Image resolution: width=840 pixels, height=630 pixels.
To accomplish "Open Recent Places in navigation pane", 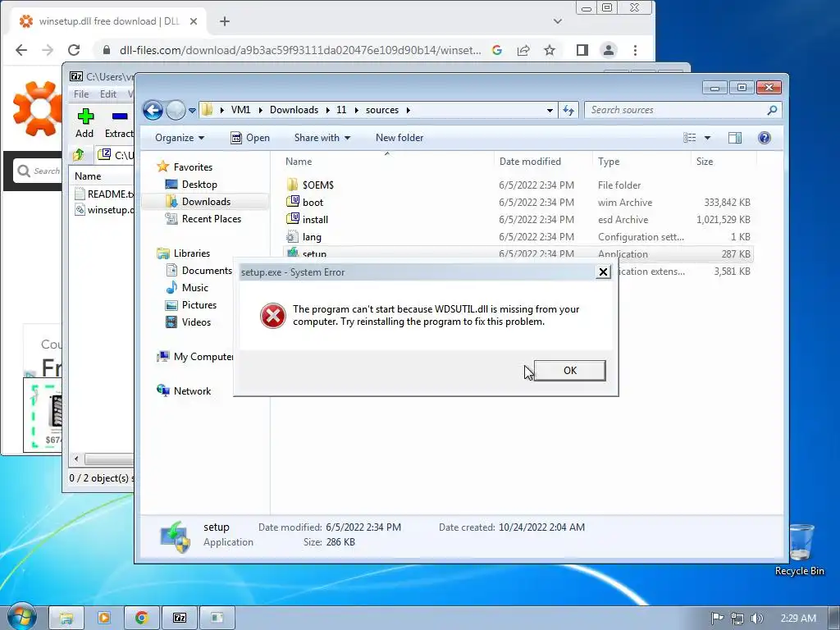I will (x=211, y=218).
